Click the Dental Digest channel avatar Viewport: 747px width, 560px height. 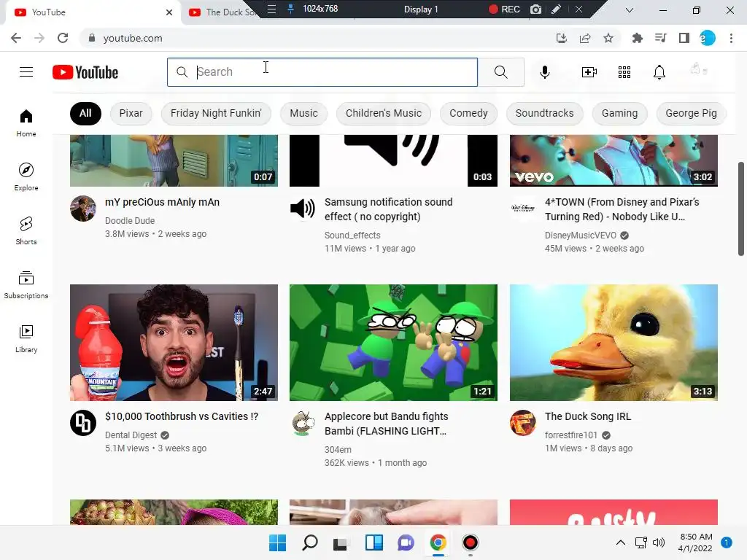click(x=83, y=423)
